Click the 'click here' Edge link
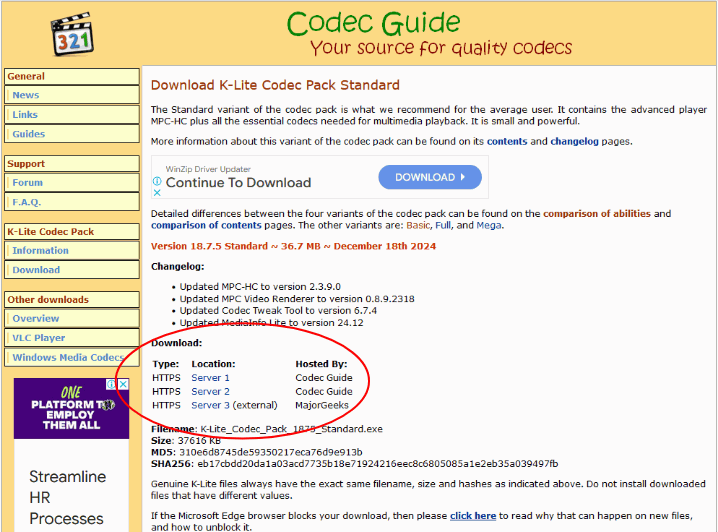The image size is (718, 532). coord(473,516)
